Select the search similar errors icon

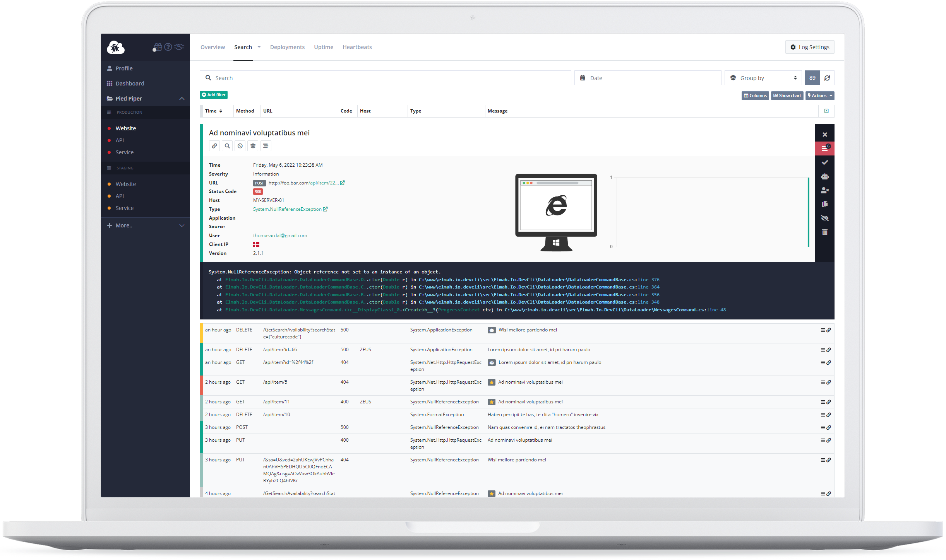[227, 146]
